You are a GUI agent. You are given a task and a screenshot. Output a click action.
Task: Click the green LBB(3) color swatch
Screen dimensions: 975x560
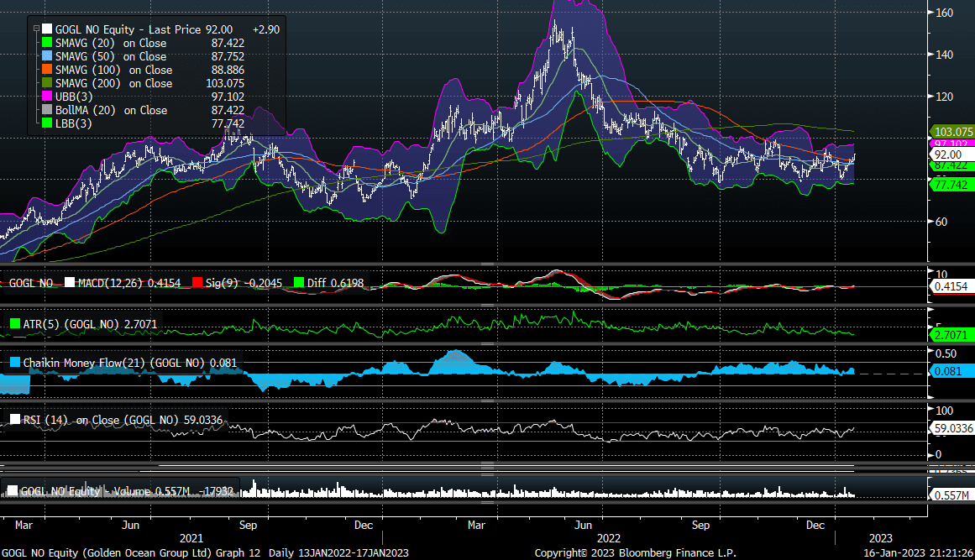pyautogui.click(x=47, y=123)
